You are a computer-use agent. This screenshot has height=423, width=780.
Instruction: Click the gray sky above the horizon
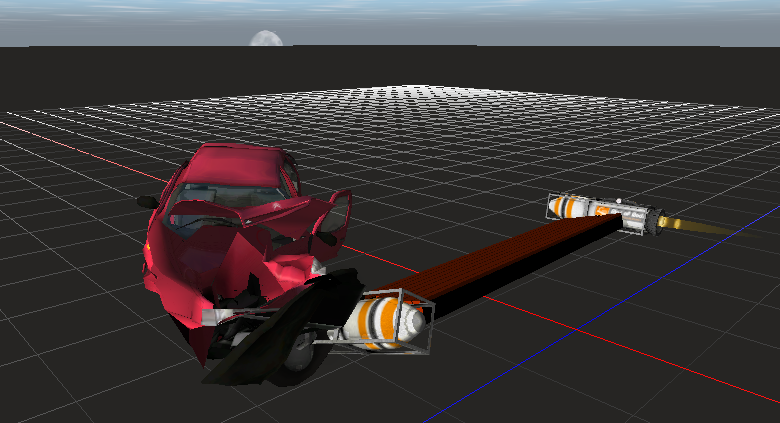pos(500,20)
